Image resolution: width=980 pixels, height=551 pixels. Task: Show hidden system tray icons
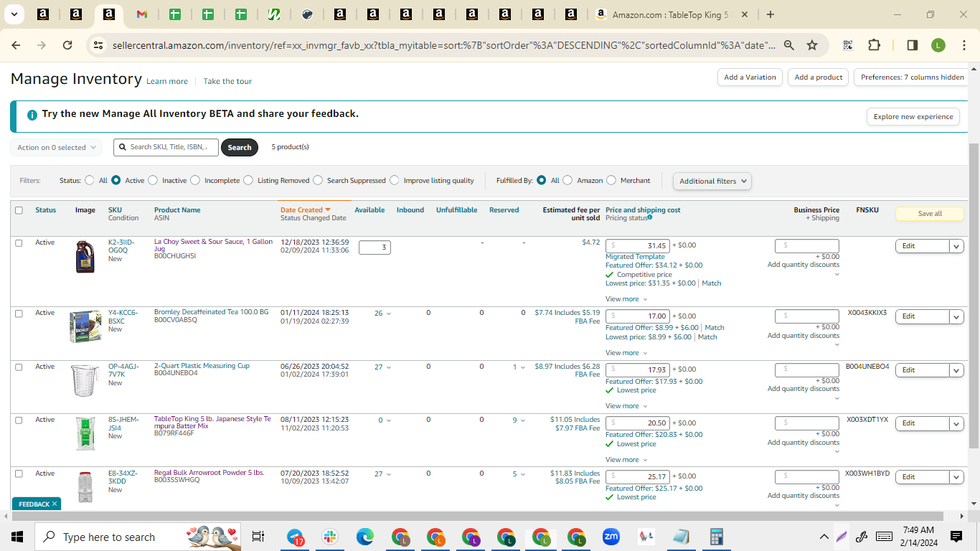click(x=824, y=537)
